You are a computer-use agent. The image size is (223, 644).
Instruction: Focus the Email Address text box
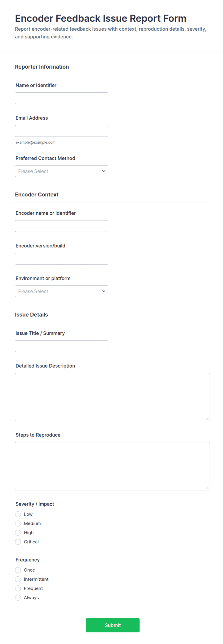coord(62,131)
